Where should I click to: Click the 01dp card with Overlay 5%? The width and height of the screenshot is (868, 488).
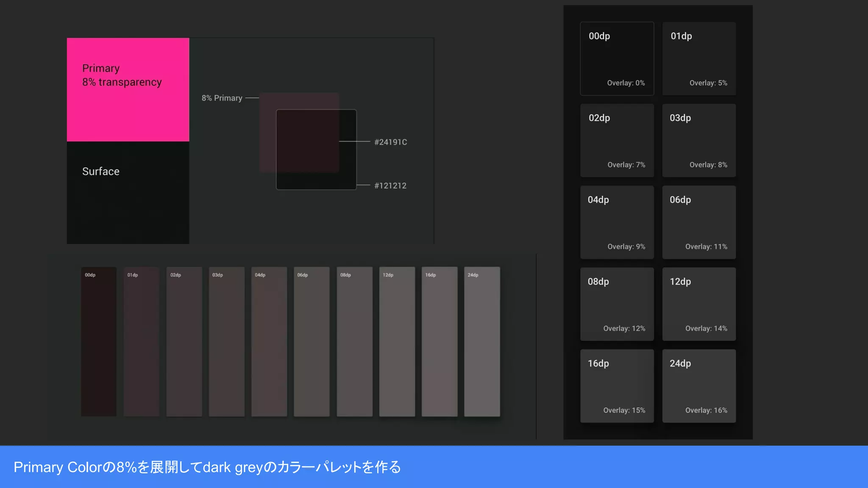point(699,58)
